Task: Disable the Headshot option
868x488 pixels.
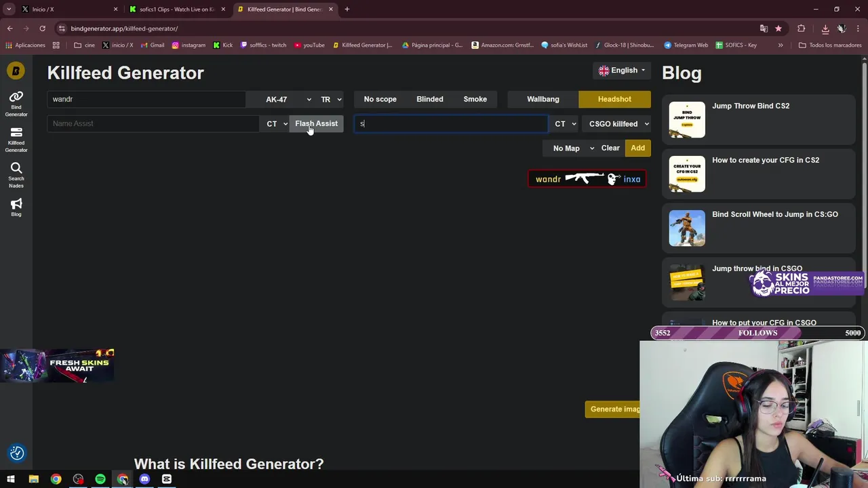Action: coord(614,99)
